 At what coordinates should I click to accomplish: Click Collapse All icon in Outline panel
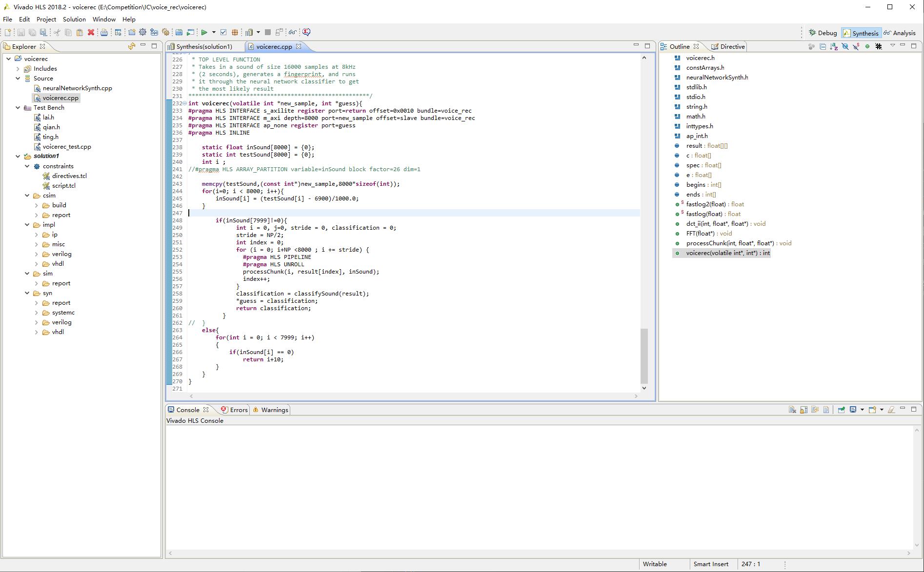823,46
